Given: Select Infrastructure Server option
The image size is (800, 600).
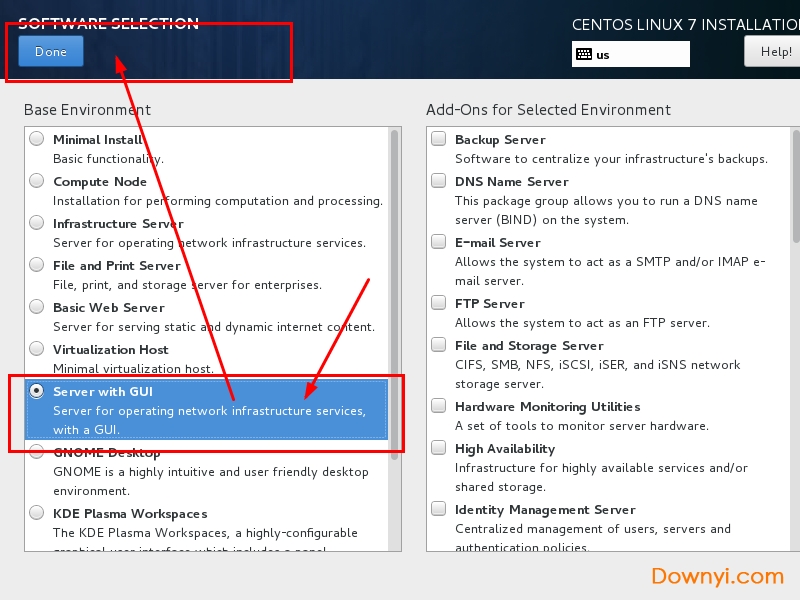Looking at the screenshot, I should (37, 223).
